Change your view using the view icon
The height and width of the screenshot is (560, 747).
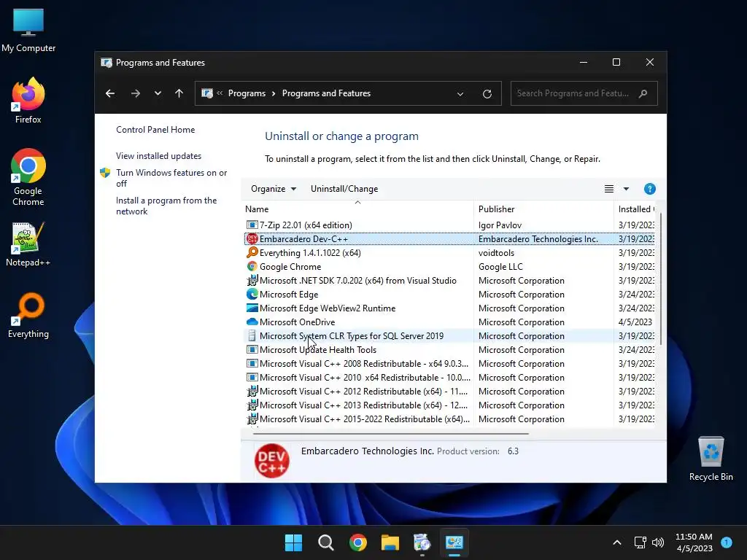[609, 189]
